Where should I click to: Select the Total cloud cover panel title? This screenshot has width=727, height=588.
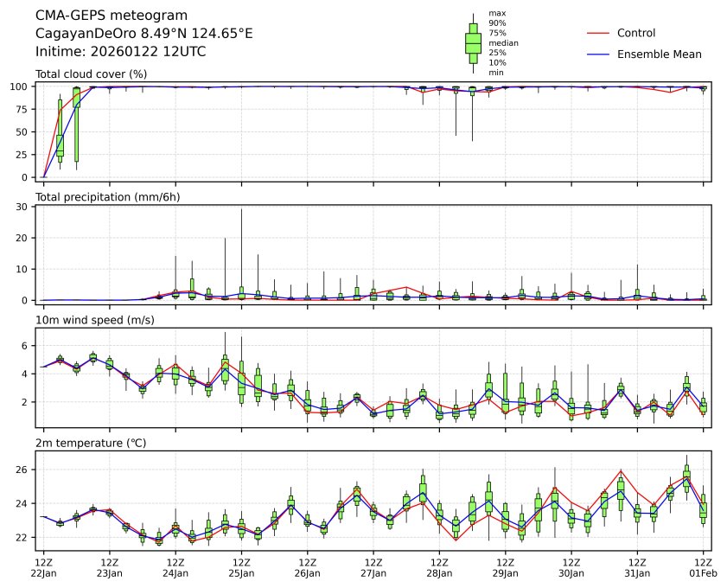(91, 73)
